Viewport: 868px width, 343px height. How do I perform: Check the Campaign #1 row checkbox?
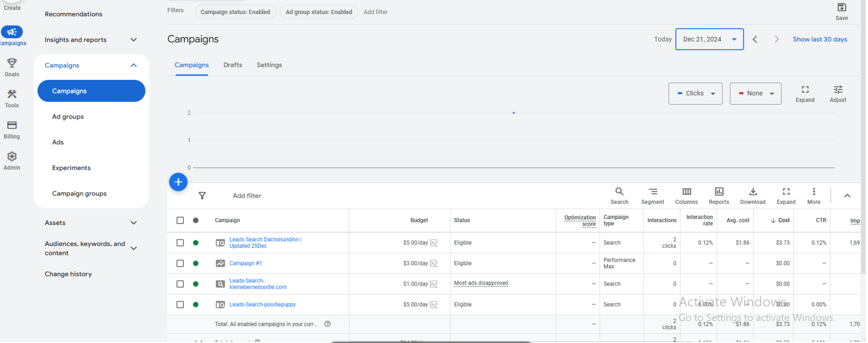pos(180,263)
